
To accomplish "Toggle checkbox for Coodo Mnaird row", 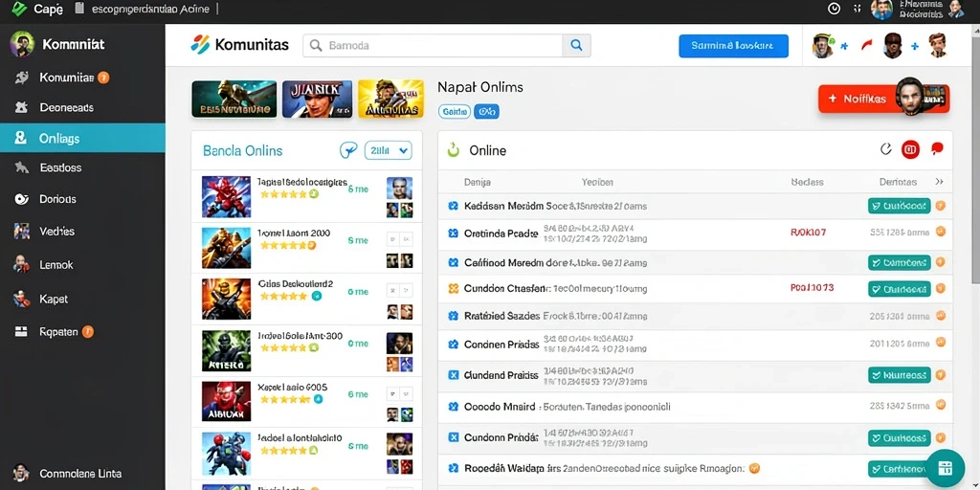I will [454, 406].
